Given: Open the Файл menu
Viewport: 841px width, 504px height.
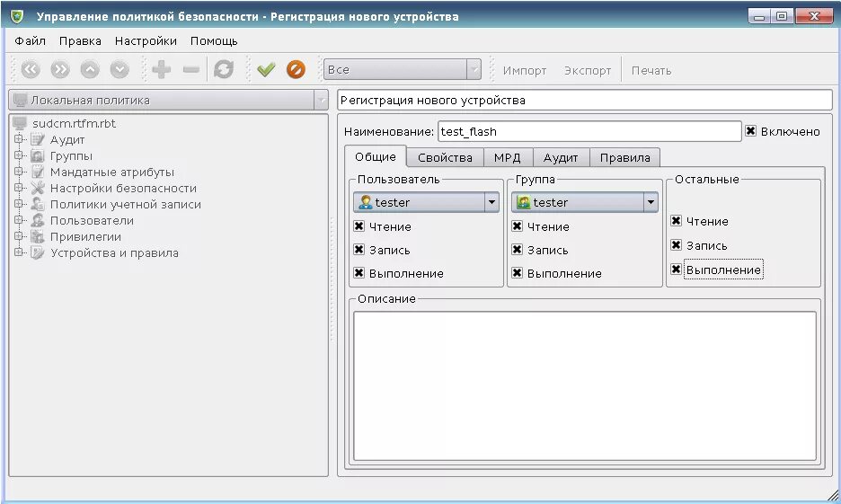Looking at the screenshot, I should (x=30, y=40).
